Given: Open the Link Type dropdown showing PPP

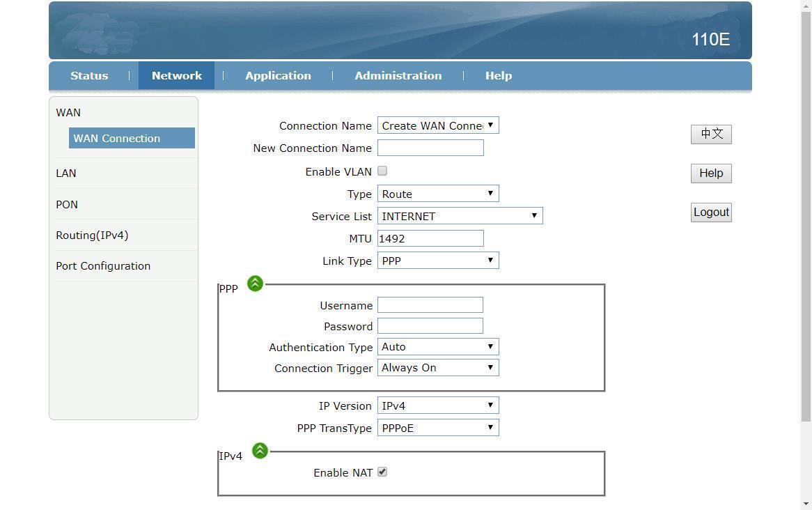Looking at the screenshot, I should pyautogui.click(x=438, y=261).
